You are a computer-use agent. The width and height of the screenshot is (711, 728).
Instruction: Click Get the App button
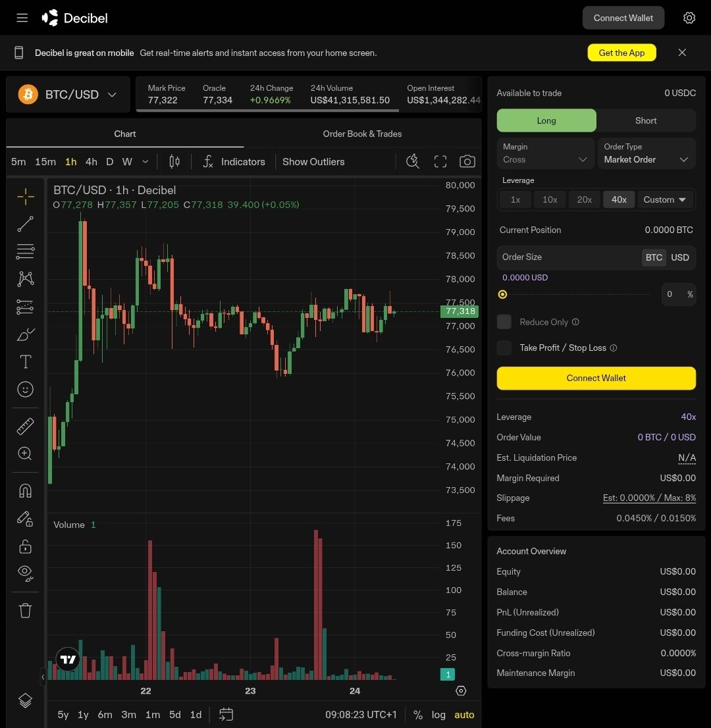coord(621,53)
